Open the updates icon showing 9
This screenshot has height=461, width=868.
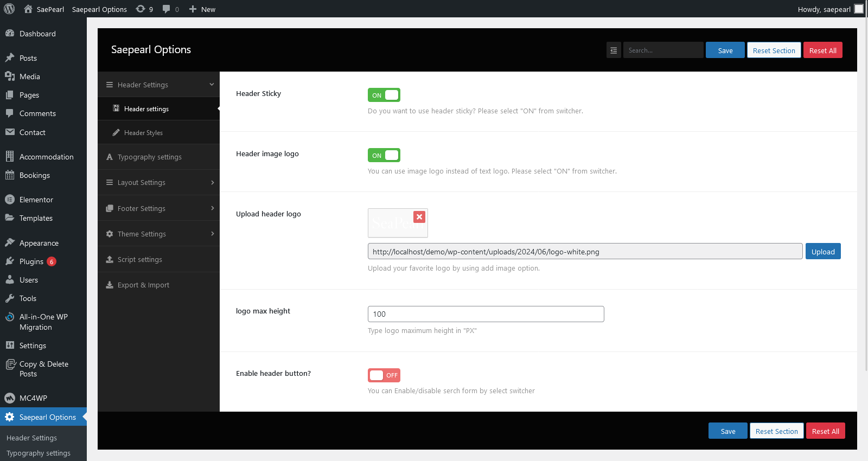click(x=141, y=9)
